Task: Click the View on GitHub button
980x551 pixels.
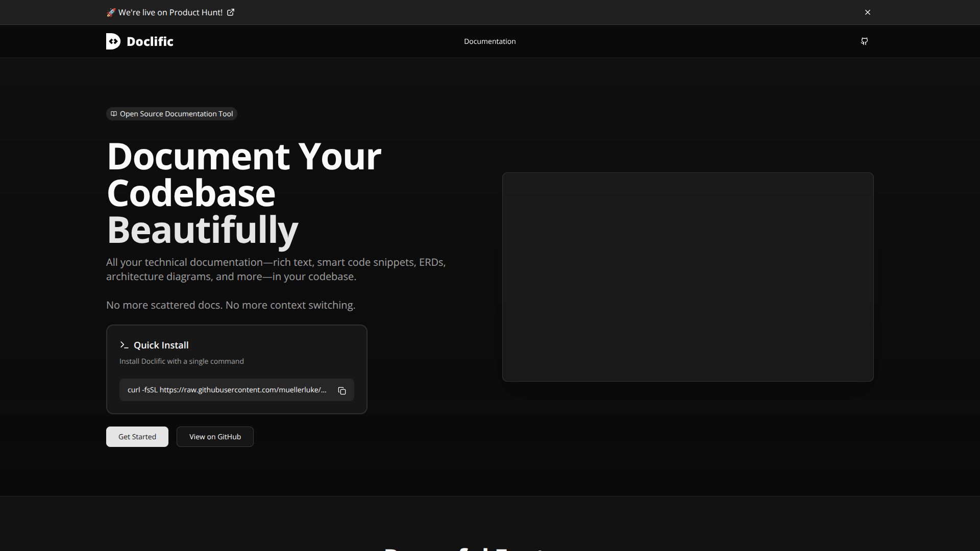Action: (214, 437)
